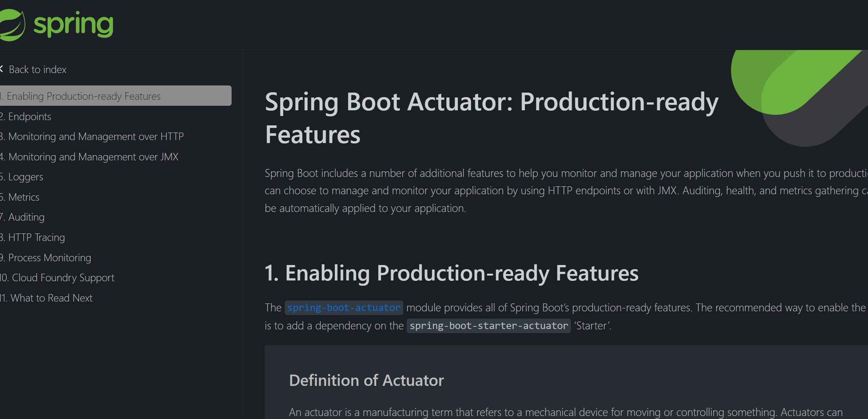Click the spring-boot-starter-actuator code text
868x419 pixels.
pos(488,326)
